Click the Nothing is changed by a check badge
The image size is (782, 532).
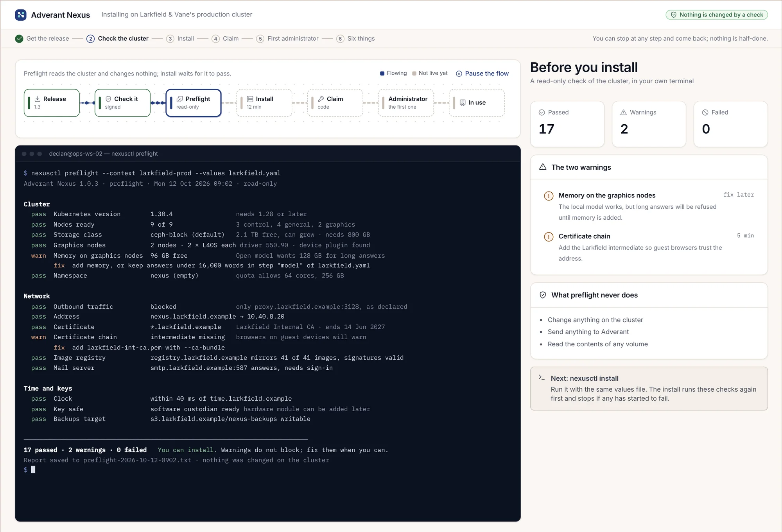coord(717,15)
